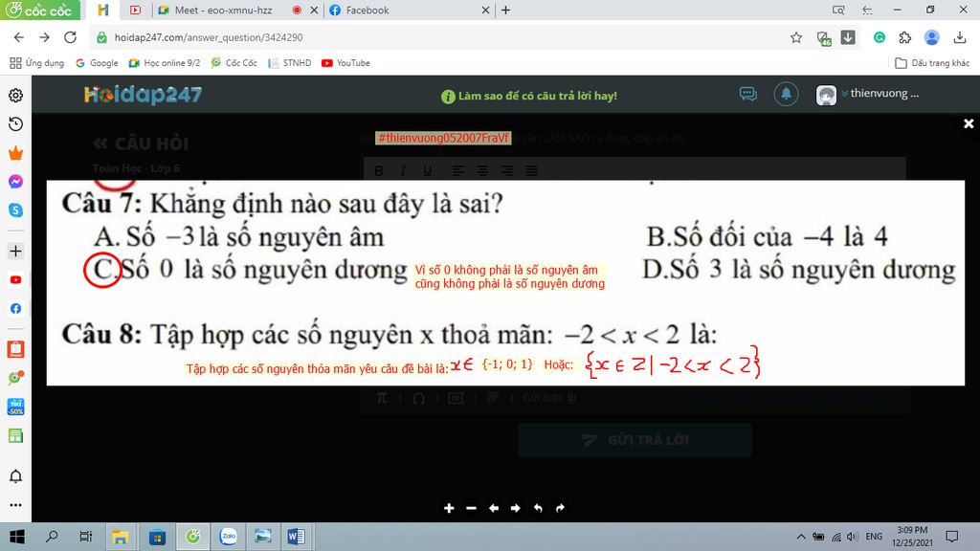Screen dimensions: 980x551
Task: Open the STNHD bookmark
Action: [x=289, y=63]
